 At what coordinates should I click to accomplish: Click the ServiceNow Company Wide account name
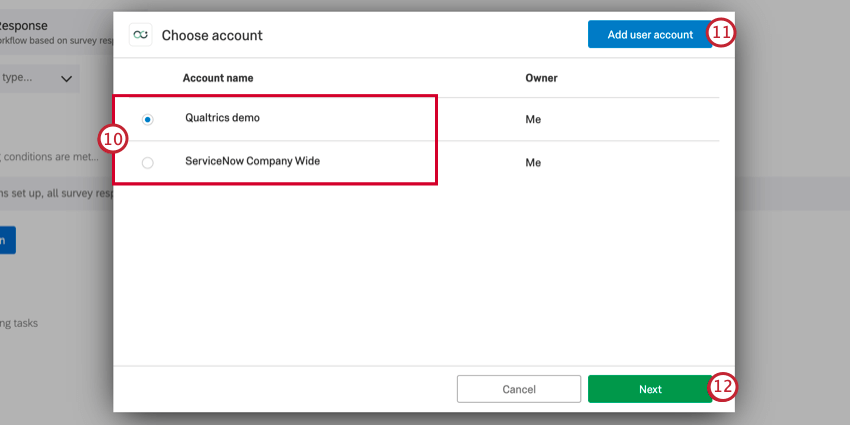pos(252,161)
